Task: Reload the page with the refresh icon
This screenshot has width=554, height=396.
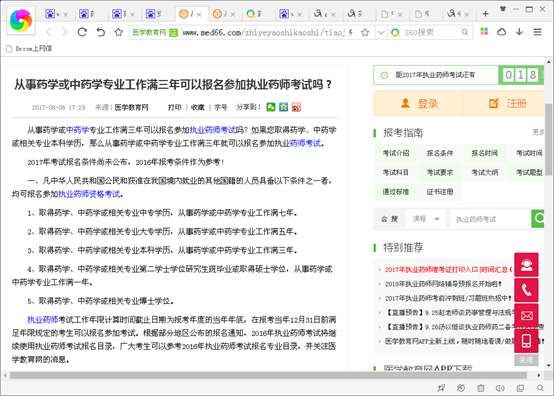Action: coord(82,32)
